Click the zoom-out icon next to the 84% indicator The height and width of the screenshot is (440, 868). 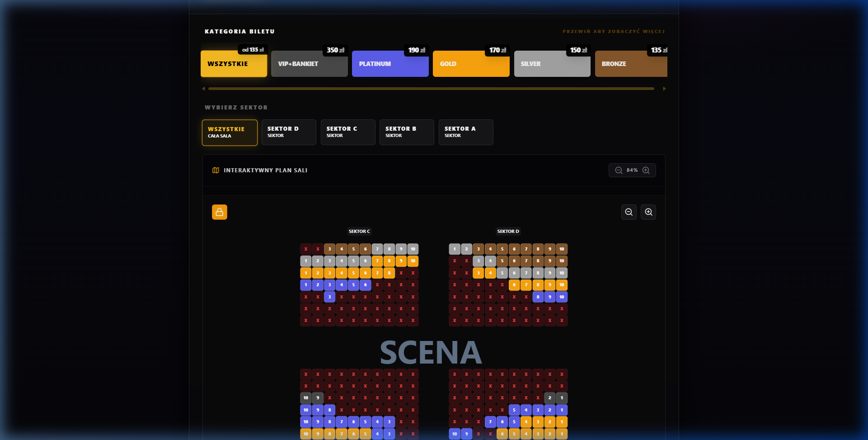pos(619,170)
